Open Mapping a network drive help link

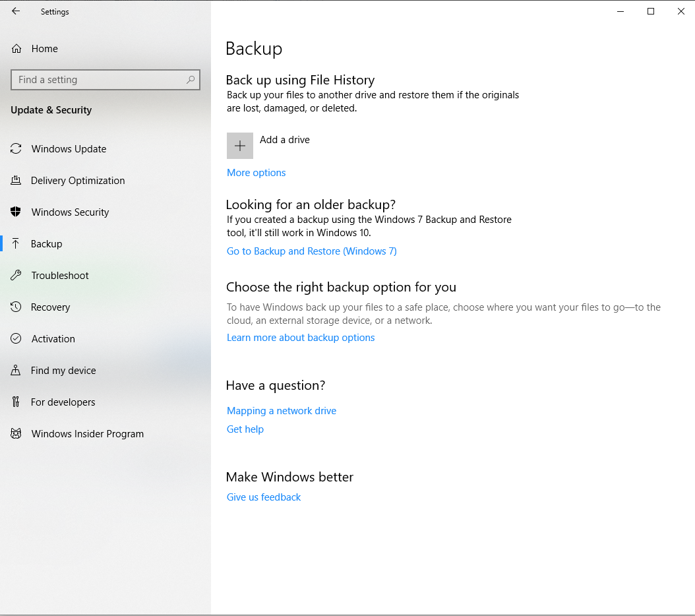[281, 411]
